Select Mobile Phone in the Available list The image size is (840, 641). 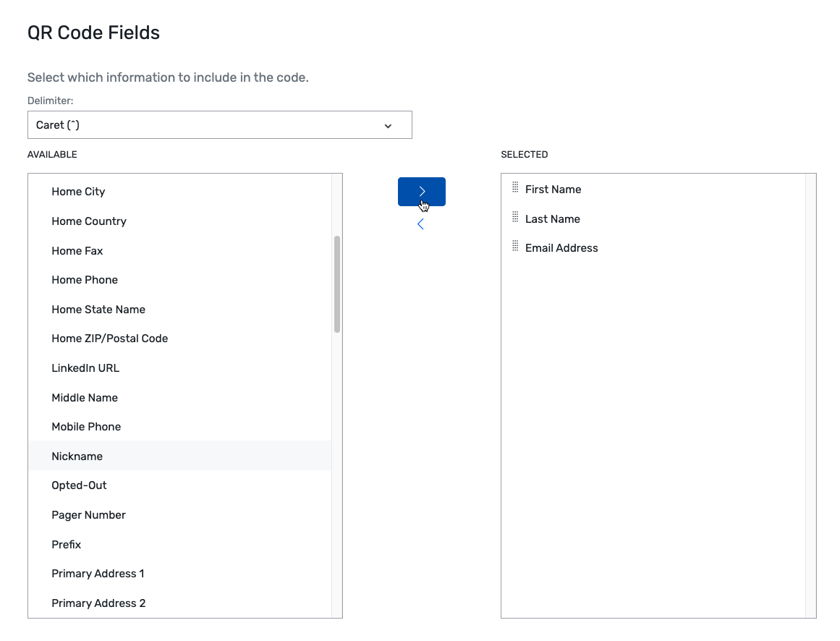tap(86, 427)
